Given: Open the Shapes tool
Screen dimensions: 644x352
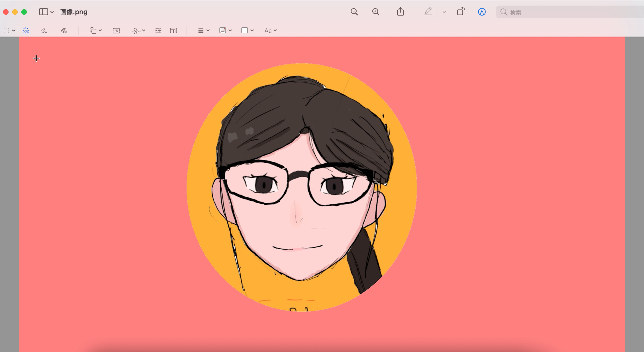Looking at the screenshot, I should (x=93, y=31).
